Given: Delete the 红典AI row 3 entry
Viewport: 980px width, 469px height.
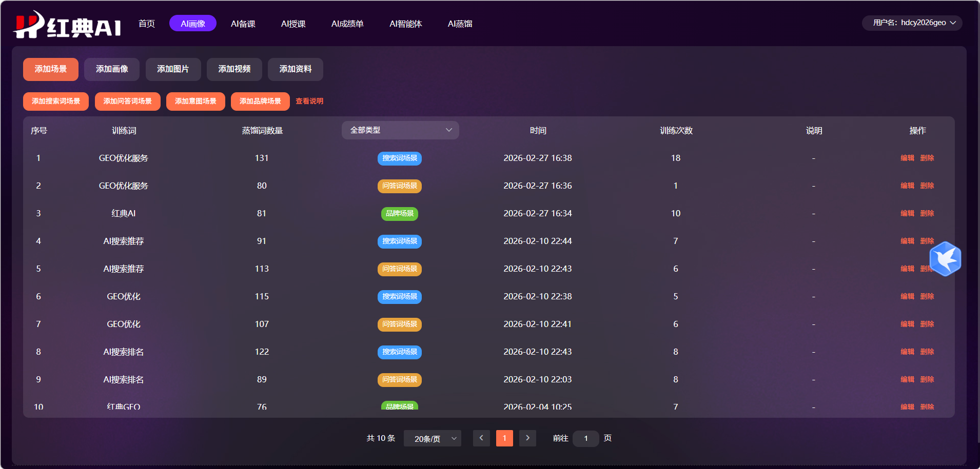Looking at the screenshot, I should 927,213.
